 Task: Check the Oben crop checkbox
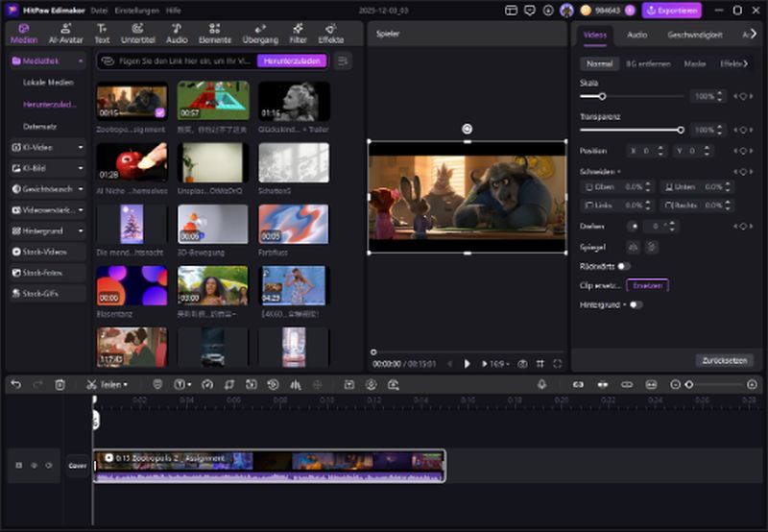[x=589, y=187]
